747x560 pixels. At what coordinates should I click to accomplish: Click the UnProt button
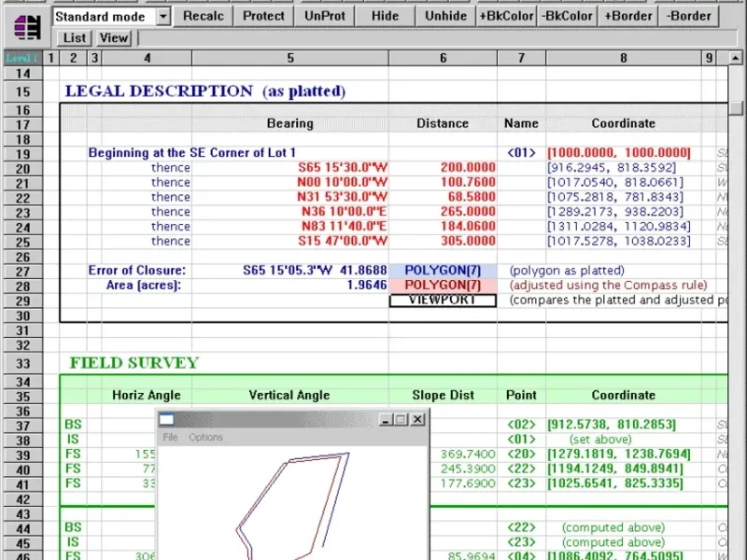pyautogui.click(x=324, y=16)
